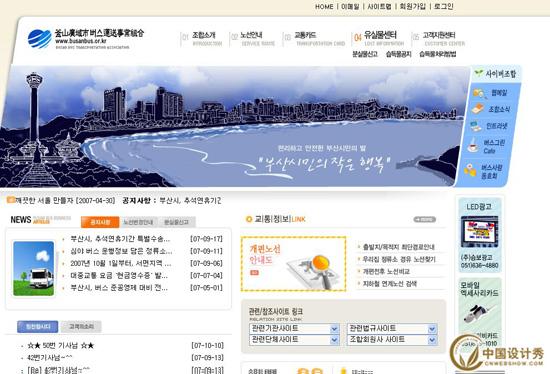Viewport: 550px width, 374px height.
Task: Switch to the orange 공지사항 news tab
Action: pyautogui.click(x=100, y=222)
